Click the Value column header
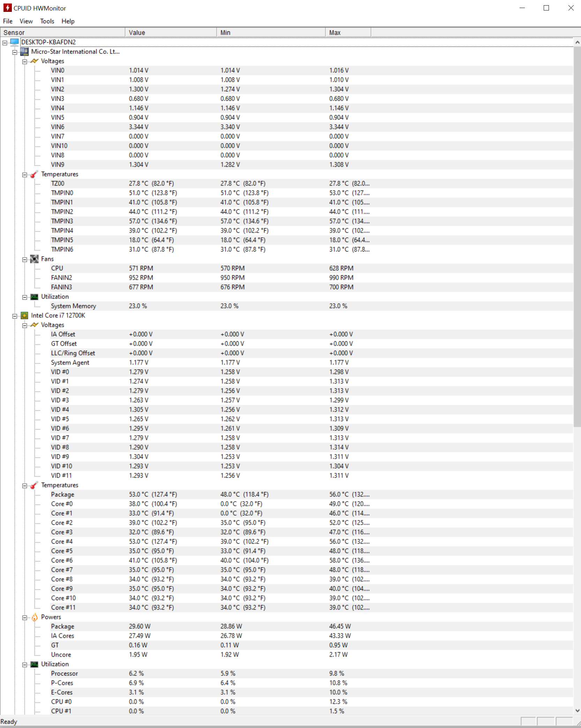Viewport: 581px width, 728px height. (x=171, y=32)
